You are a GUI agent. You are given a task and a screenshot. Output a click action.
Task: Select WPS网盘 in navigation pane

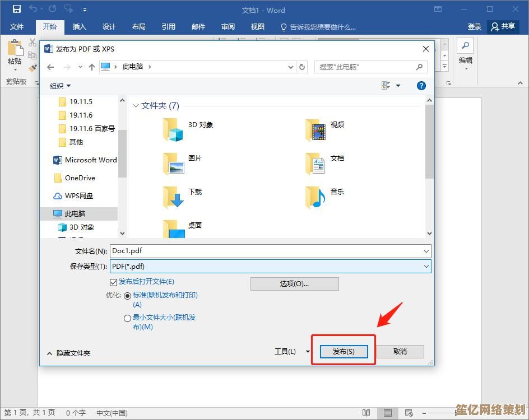73,196
